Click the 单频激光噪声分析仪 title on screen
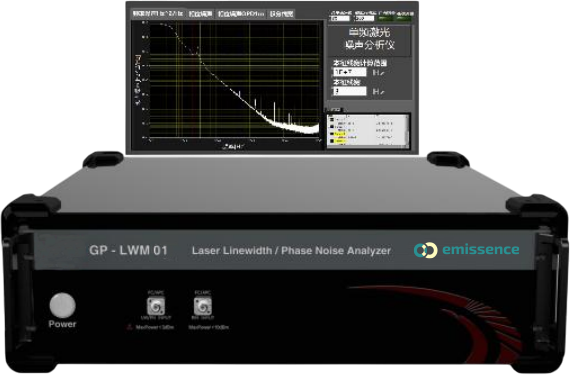Screen dimensions: 570x375 (369, 39)
